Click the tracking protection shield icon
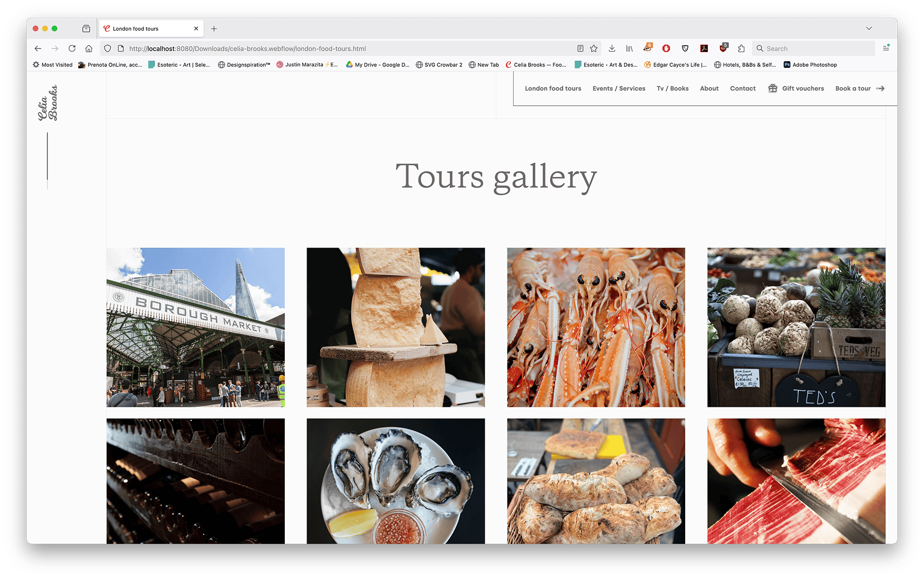924x579 pixels. pyautogui.click(x=108, y=48)
